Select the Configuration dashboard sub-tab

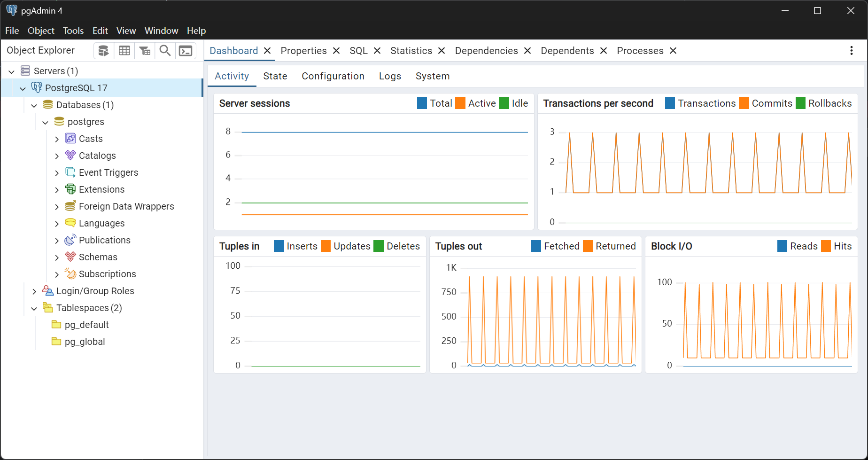click(x=333, y=76)
